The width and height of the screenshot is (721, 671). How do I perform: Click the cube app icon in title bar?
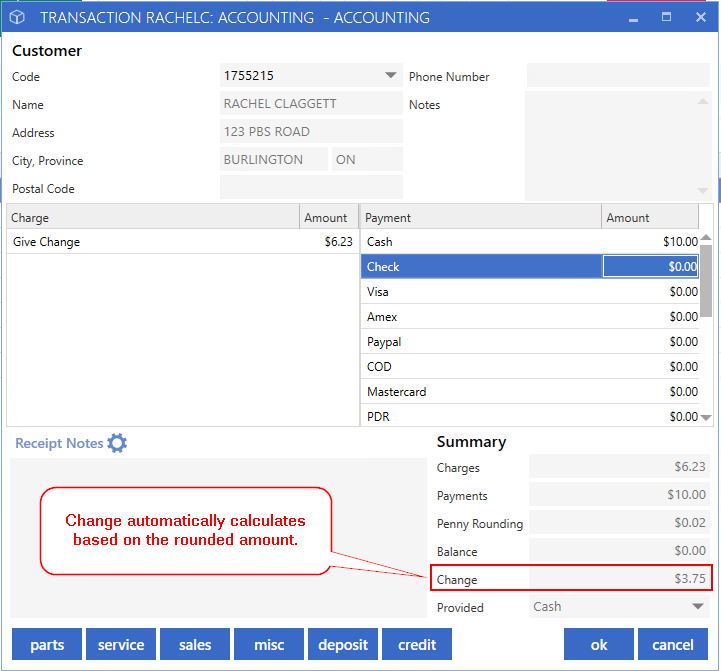[17, 17]
